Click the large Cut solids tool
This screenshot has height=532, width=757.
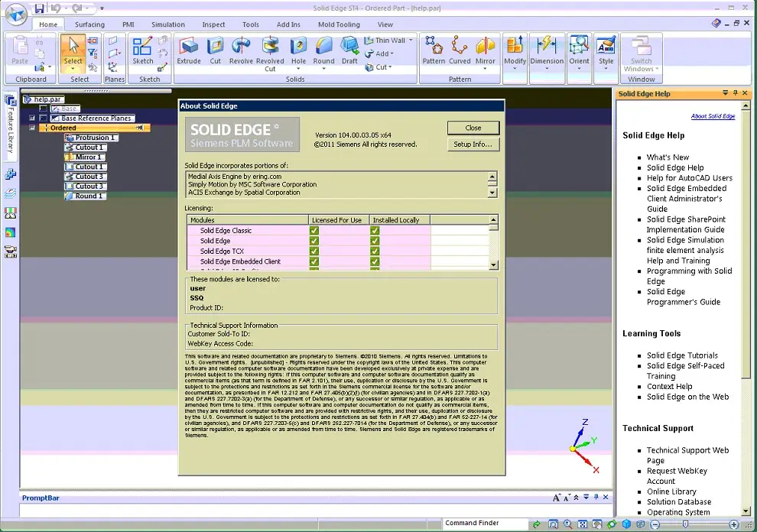point(216,50)
